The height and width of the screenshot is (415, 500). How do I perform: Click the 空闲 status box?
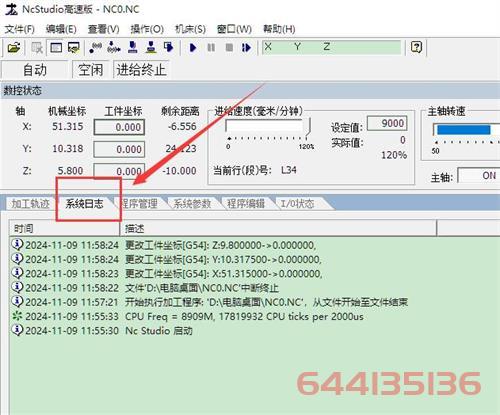pyautogui.click(x=90, y=70)
